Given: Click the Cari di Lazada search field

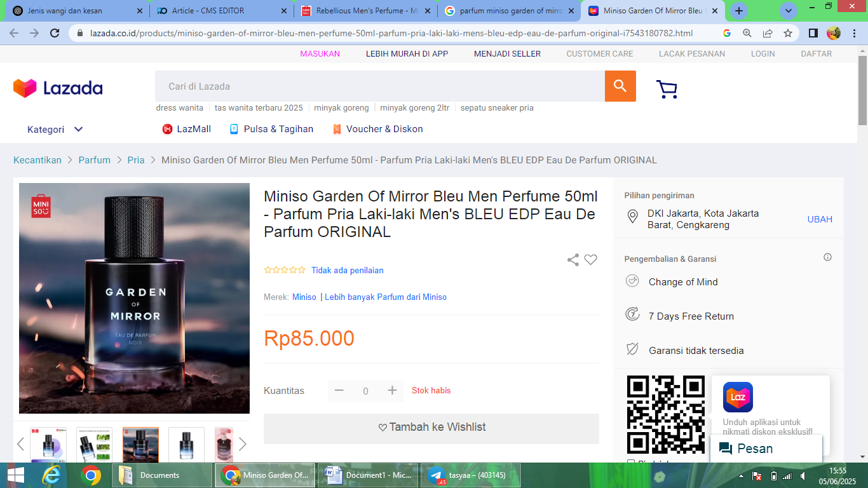Looking at the screenshot, I should pyautogui.click(x=380, y=86).
